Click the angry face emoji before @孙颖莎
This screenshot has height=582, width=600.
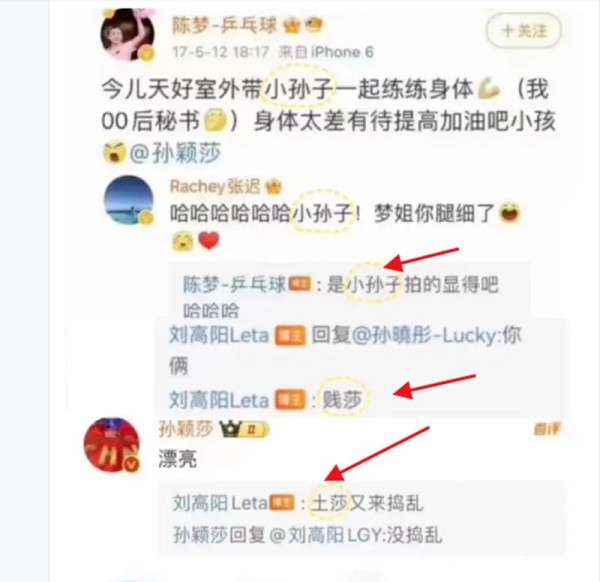114,152
